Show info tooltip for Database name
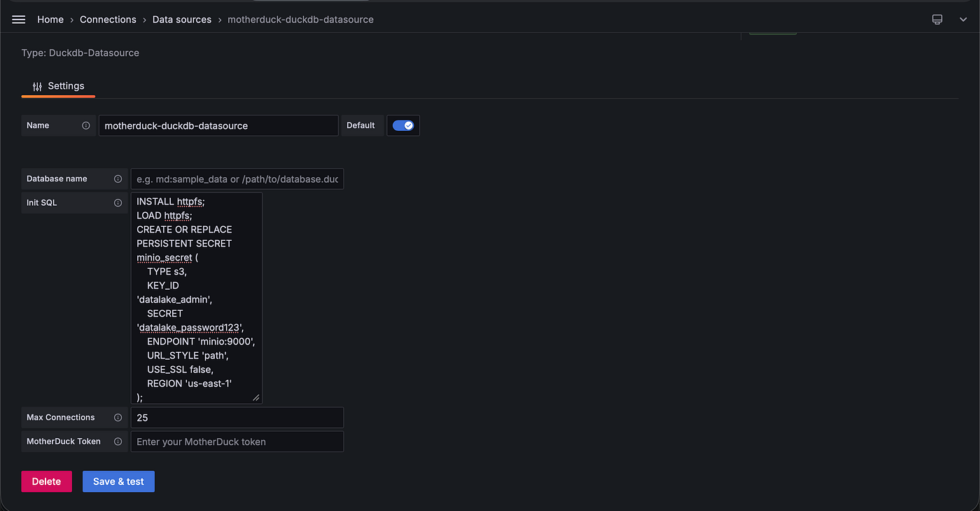Screen dimensions: 980x511 118,178
